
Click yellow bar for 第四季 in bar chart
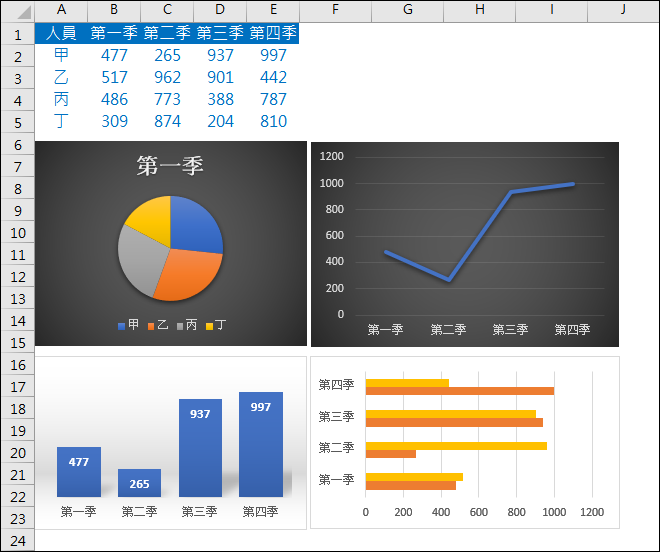(x=407, y=383)
